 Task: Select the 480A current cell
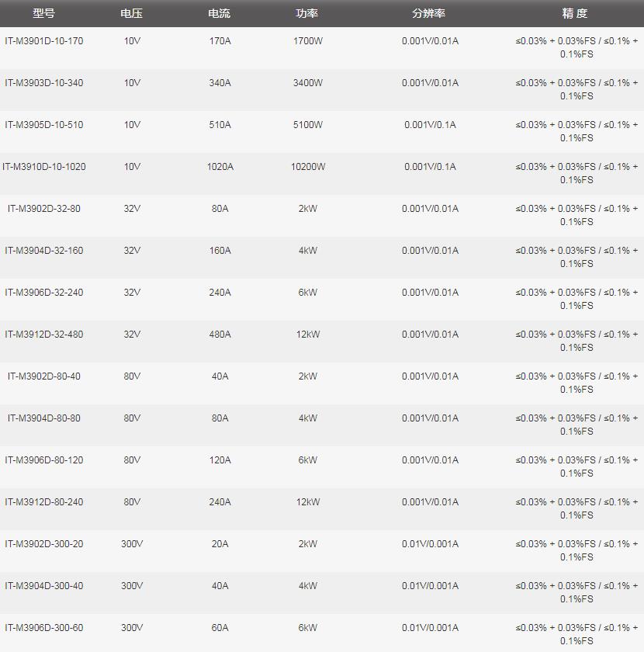pos(220,335)
